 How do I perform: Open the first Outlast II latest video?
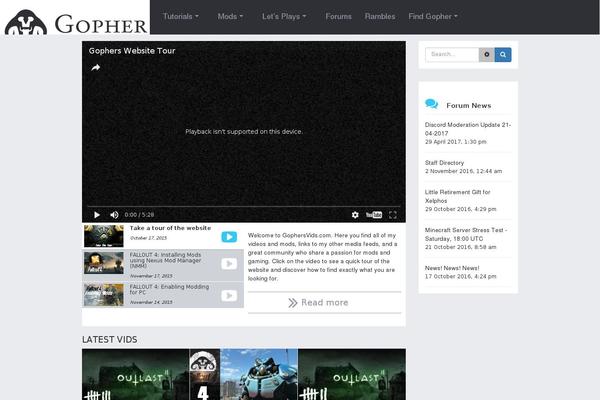(135, 374)
